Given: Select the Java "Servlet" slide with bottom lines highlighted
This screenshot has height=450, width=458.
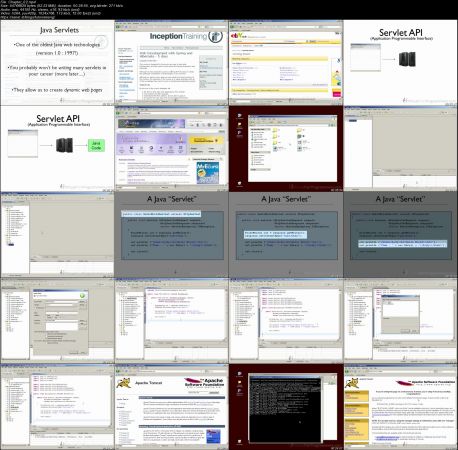Looking at the screenshot, I should (400, 234).
